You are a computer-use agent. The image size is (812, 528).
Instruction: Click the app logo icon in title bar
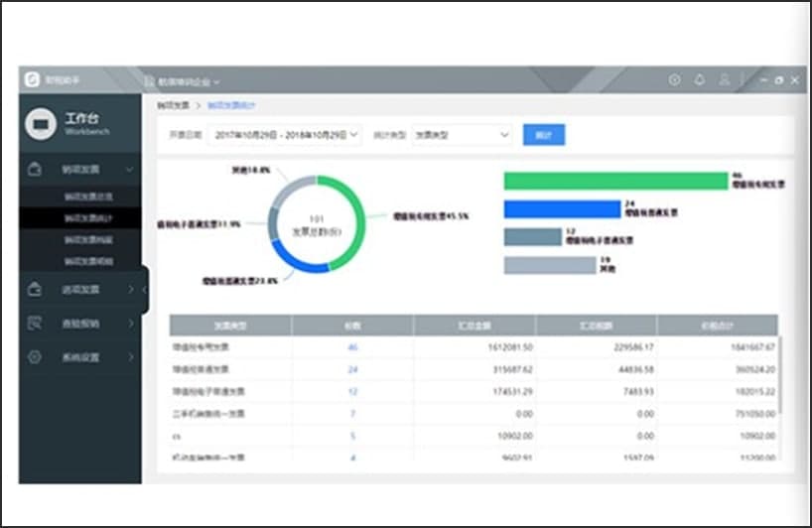pyautogui.click(x=32, y=79)
